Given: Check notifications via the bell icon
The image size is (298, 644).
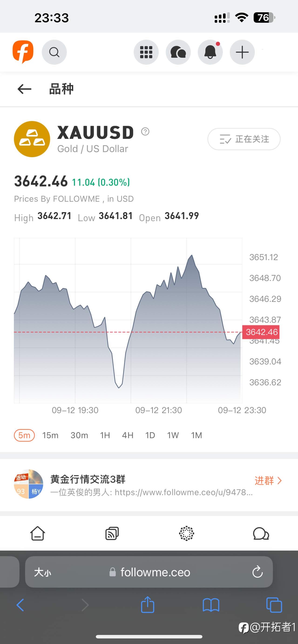Looking at the screenshot, I should (x=210, y=52).
